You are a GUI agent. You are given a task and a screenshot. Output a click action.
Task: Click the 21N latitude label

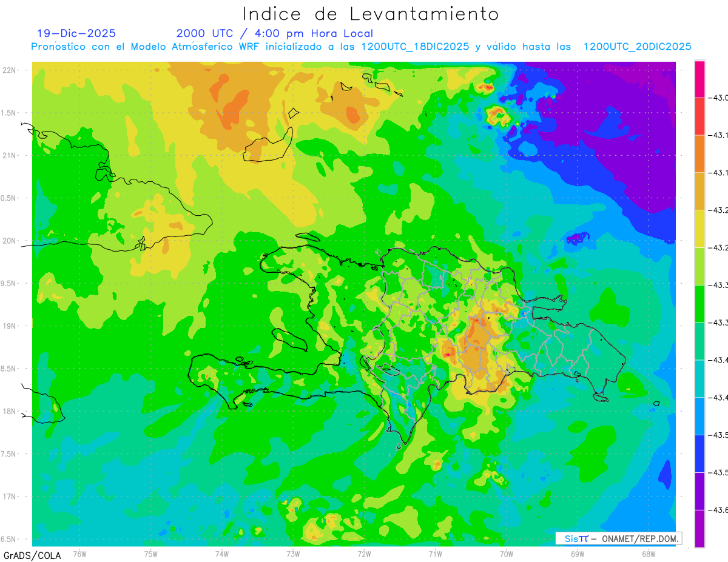coord(10,155)
